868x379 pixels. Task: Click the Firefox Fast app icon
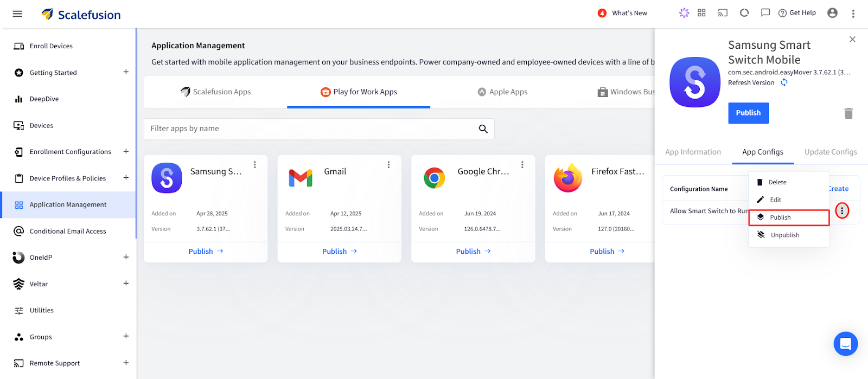(568, 178)
